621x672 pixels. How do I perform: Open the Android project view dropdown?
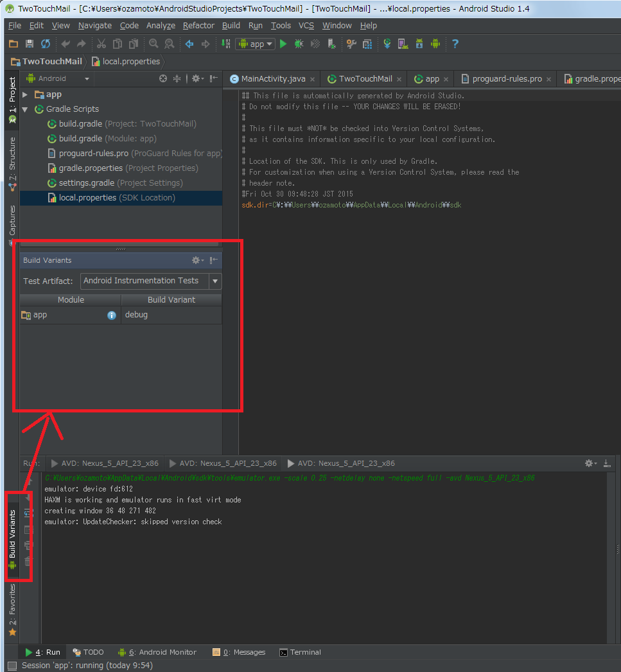(58, 78)
